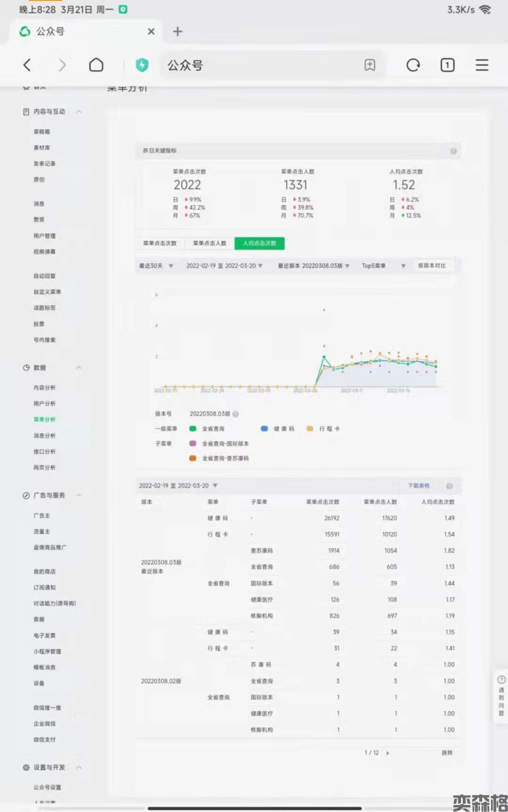
Task: Tap the browser back arrow
Action: point(27,65)
